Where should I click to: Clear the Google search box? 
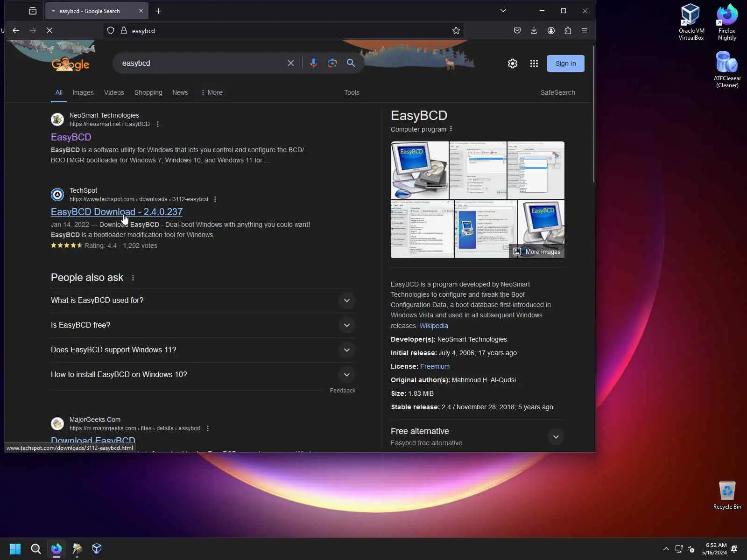291,63
